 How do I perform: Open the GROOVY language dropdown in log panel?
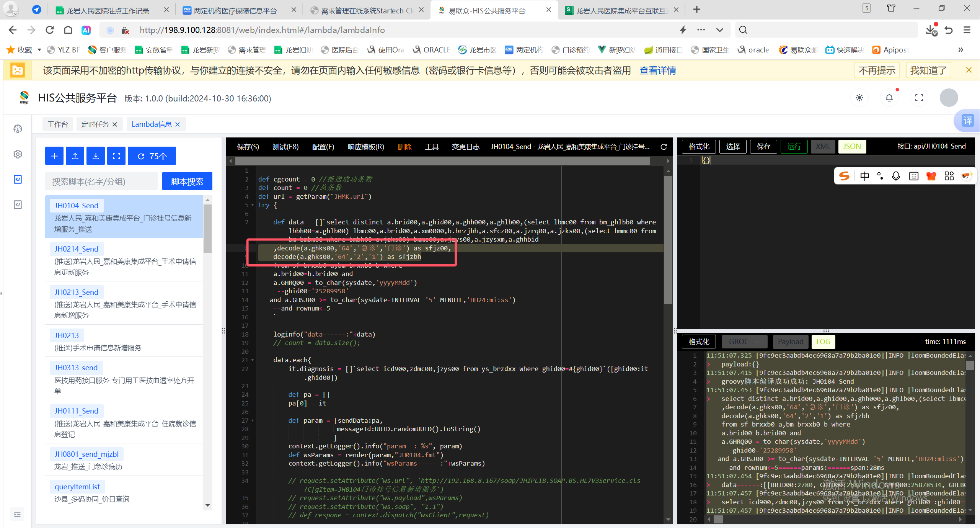744,342
